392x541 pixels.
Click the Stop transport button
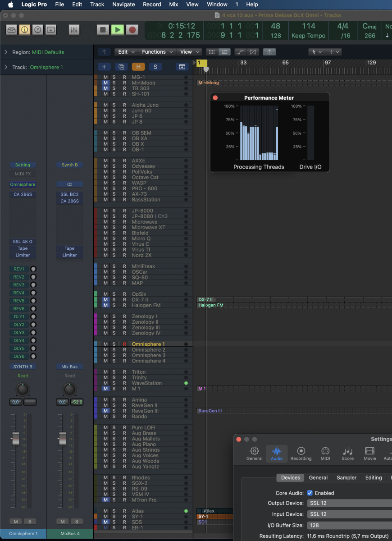point(103,30)
